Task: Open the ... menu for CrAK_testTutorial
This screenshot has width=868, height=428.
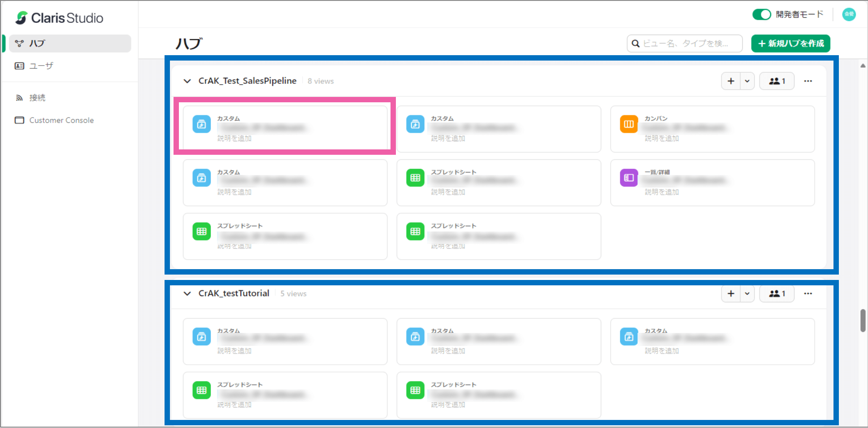Action: (x=808, y=293)
